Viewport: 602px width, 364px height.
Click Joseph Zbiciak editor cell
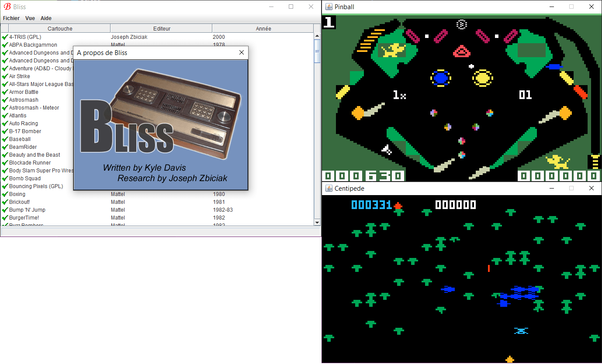pos(129,37)
